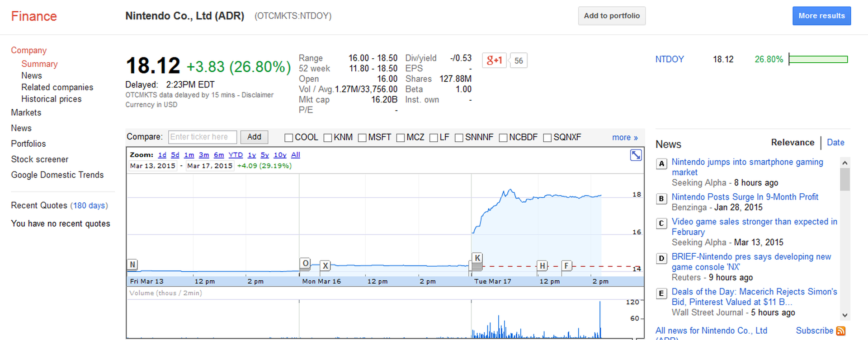The image size is (868, 340).
Task: Click the Google +1 button icon
Action: point(494,60)
